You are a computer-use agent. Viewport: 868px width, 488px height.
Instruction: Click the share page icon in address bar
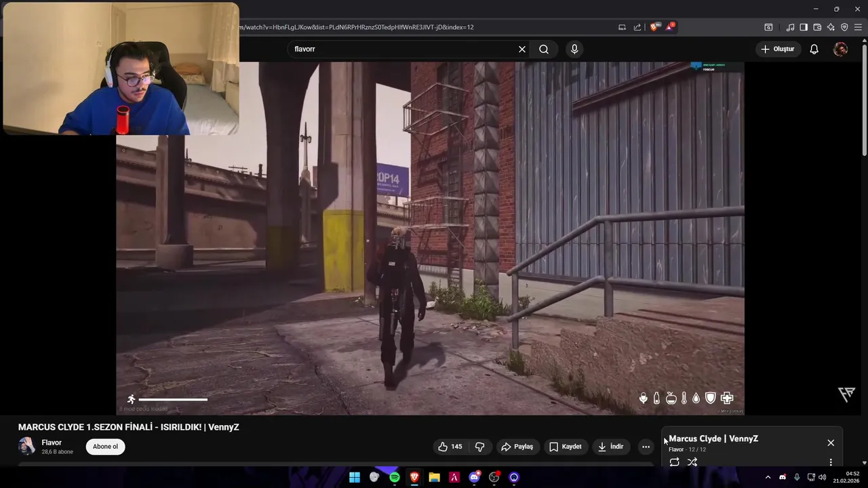click(x=637, y=27)
